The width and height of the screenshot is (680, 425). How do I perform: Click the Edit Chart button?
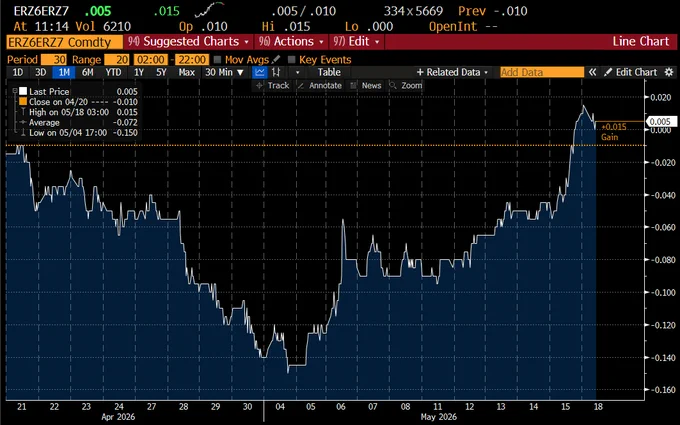[x=631, y=72]
